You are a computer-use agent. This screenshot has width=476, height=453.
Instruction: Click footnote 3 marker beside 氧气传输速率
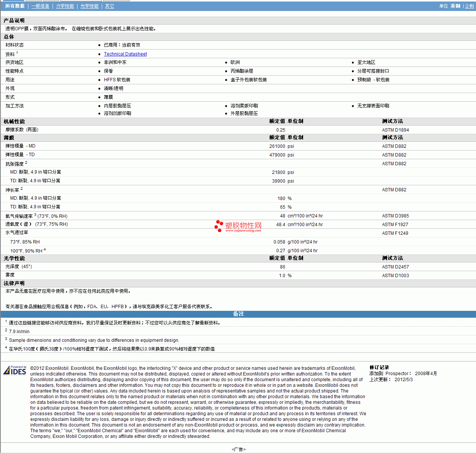click(35, 215)
